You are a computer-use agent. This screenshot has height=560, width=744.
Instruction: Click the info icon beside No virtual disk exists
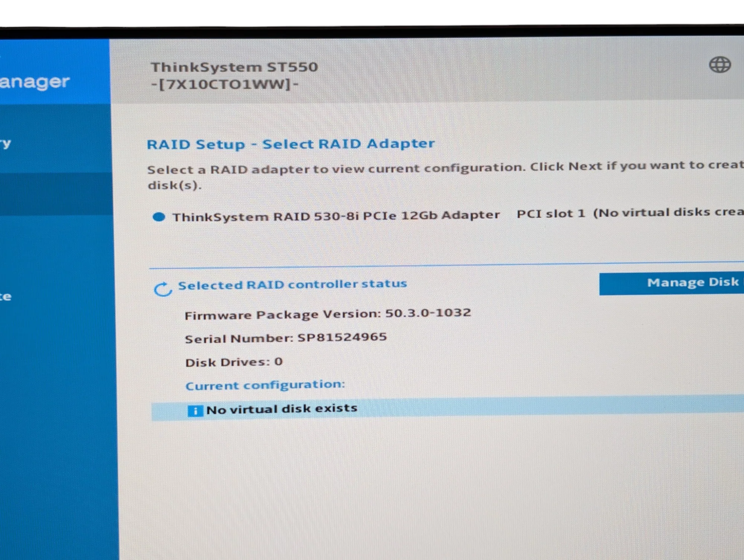[x=195, y=411]
